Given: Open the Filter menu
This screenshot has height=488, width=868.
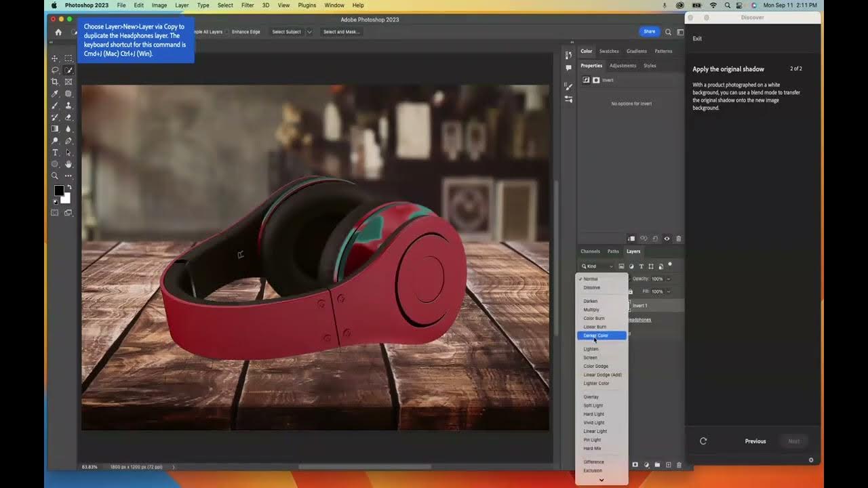Looking at the screenshot, I should tap(248, 5).
